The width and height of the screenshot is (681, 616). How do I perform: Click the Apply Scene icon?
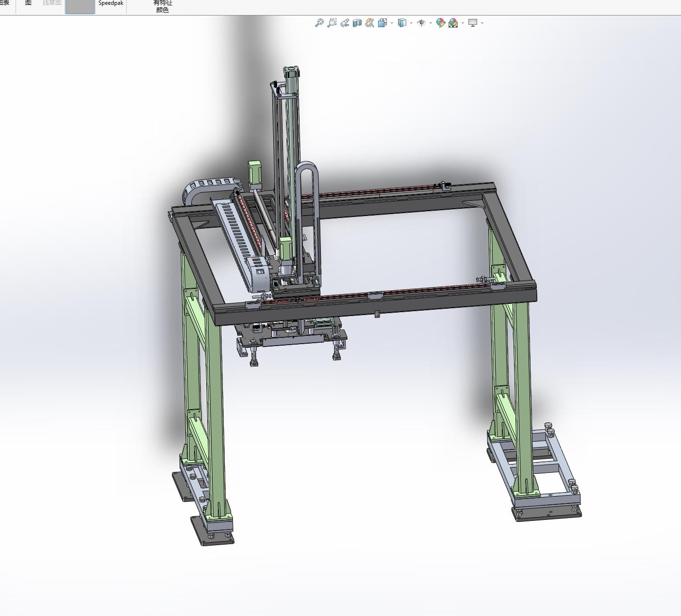[453, 23]
